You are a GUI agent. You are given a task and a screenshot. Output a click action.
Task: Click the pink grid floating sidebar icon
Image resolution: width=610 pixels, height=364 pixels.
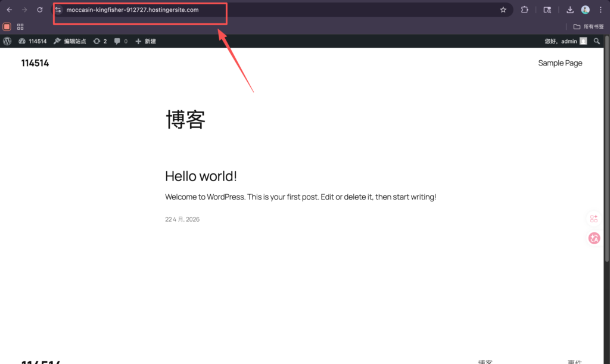click(594, 219)
